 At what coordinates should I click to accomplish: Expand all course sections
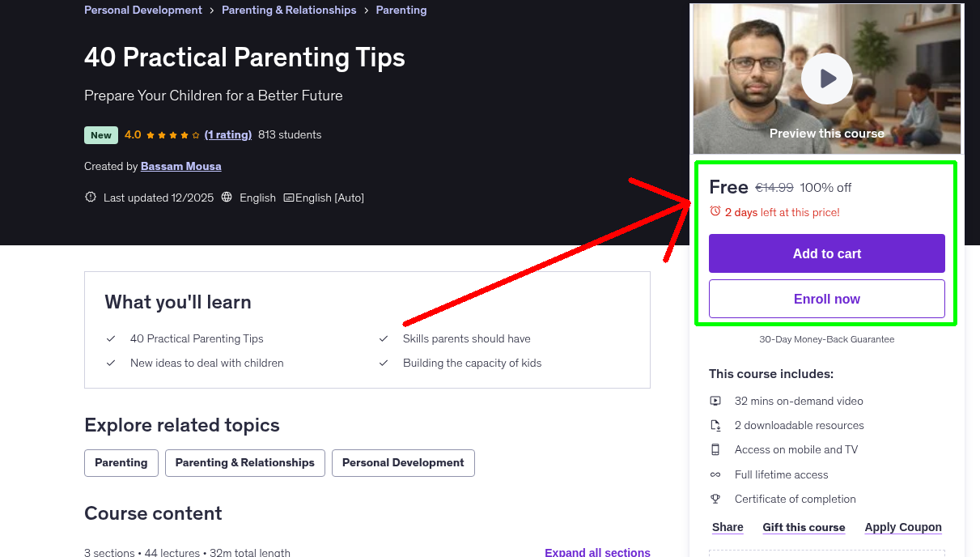597,551
